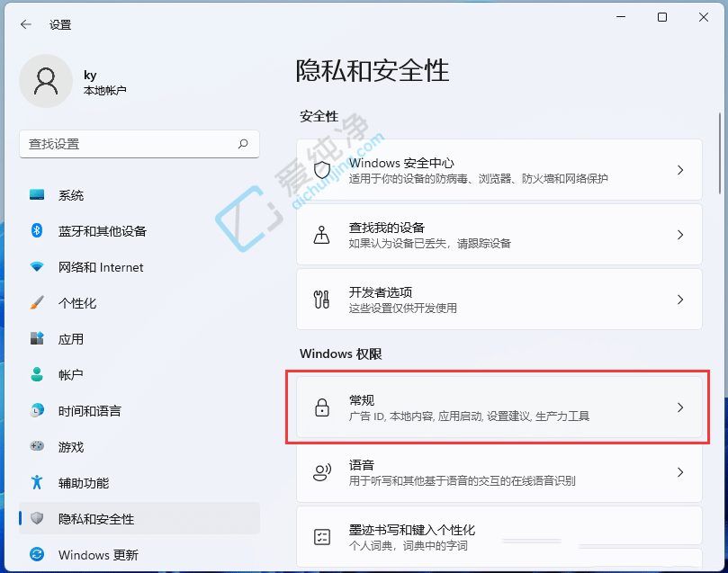The height and width of the screenshot is (573, 728).
Task: Click the 语音 speech icon
Action: tap(322, 472)
